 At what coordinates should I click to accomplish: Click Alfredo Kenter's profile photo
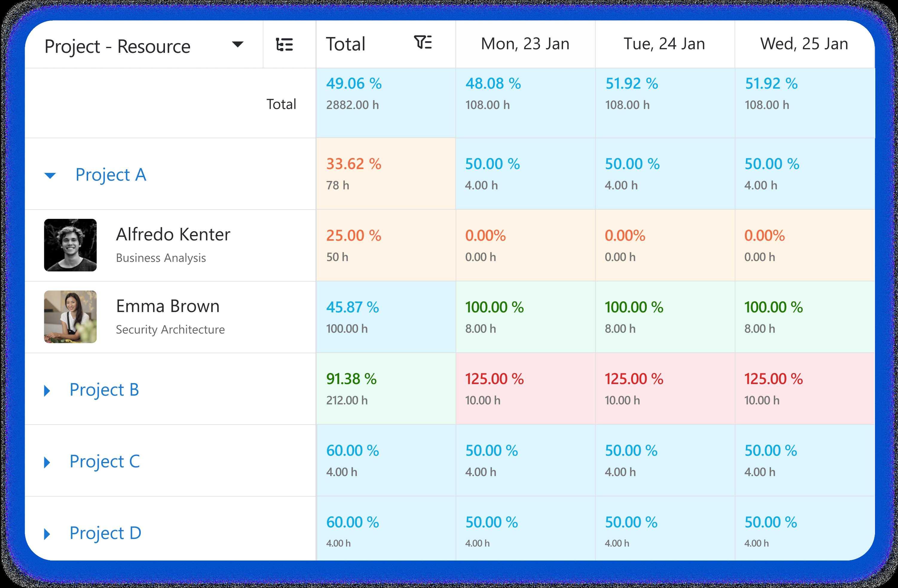pos(71,245)
